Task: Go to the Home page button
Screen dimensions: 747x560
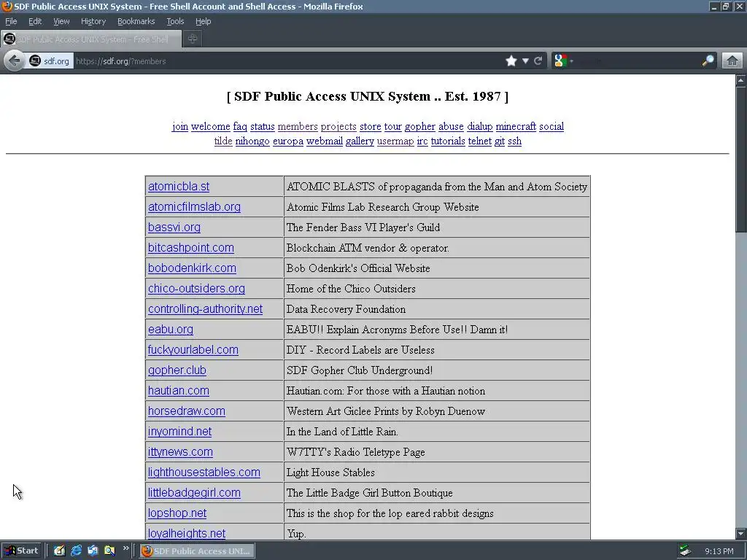Action: click(x=732, y=61)
